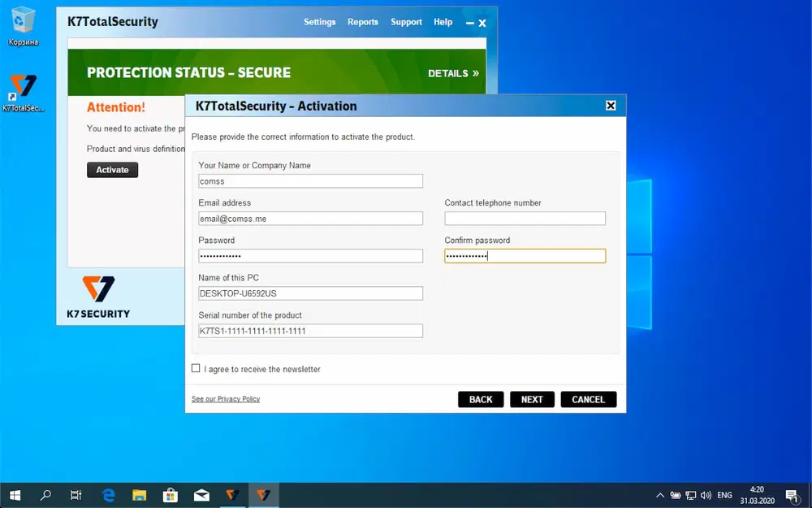Focus the Name of this PC field
Image resolution: width=812 pixels, height=508 pixels.
(x=310, y=293)
